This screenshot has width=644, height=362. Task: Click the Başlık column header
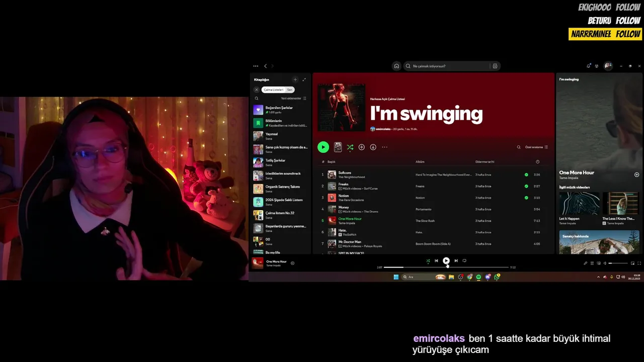331,162
